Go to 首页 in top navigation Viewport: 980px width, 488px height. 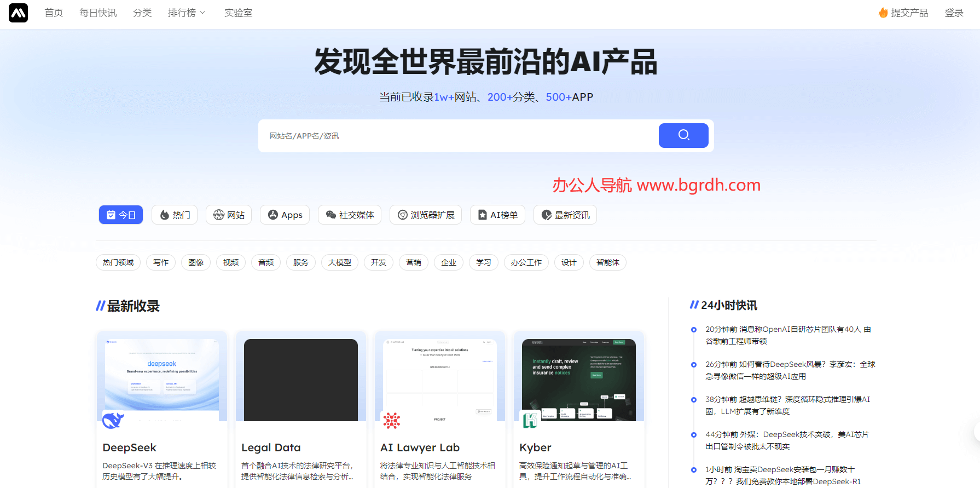tap(54, 13)
